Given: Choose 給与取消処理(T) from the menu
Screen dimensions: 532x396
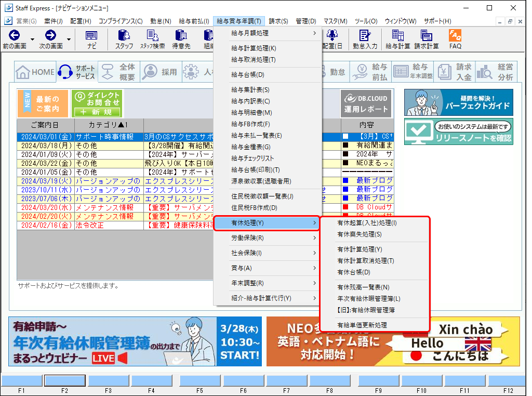Looking at the screenshot, I should click(268, 60).
